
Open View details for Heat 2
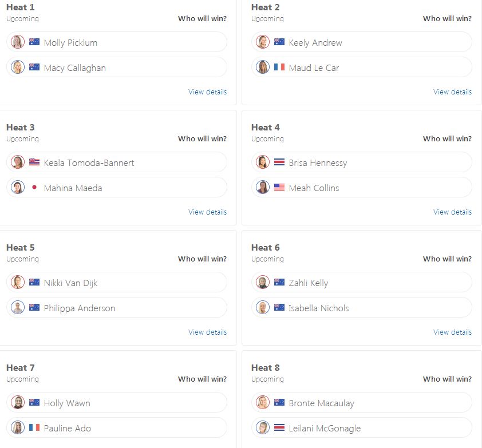(x=452, y=92)
